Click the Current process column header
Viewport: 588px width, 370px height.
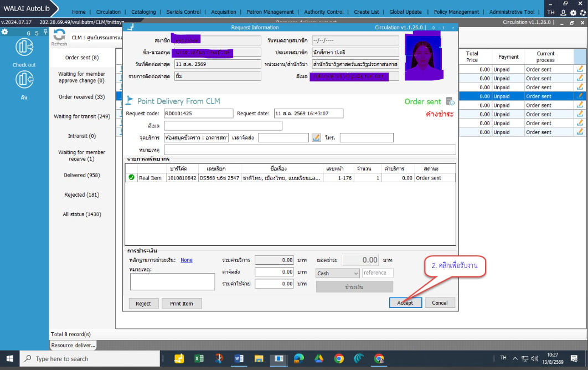(545, 56)
